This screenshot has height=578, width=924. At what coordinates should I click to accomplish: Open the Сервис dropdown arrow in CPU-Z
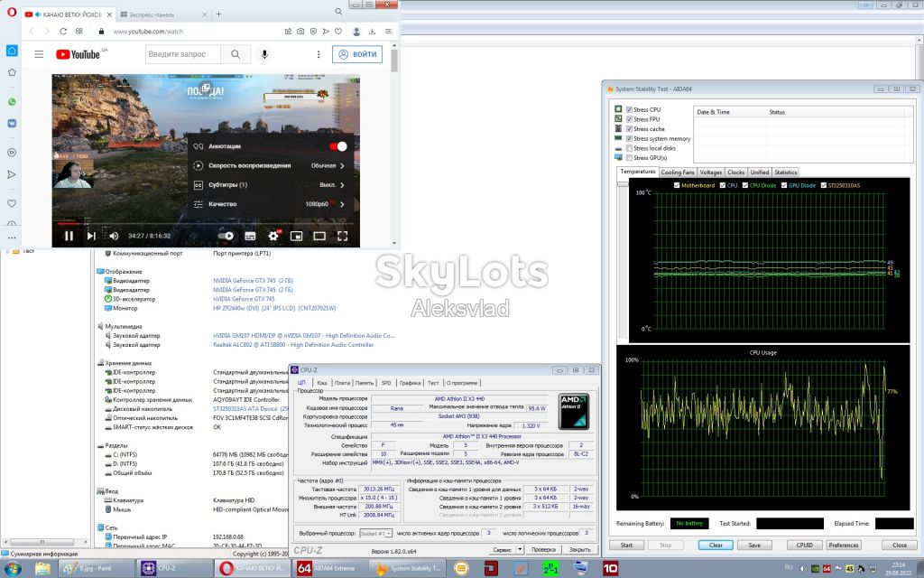[x=520, y=549]
